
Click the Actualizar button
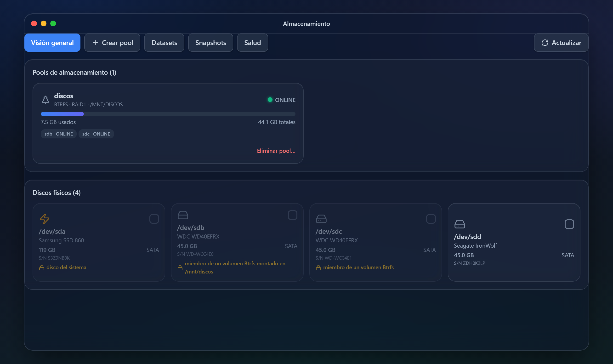pyautogui.click(x=561, y=43)
